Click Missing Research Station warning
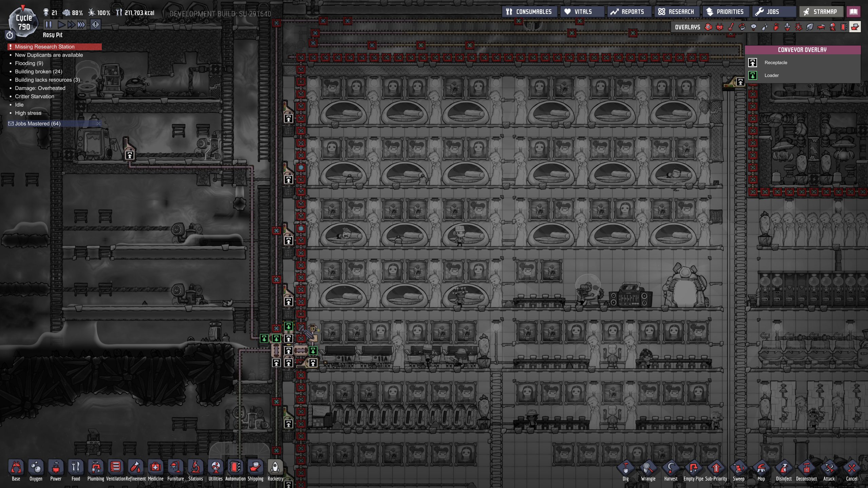The height and width of the screenshot is (488, 868). click(45, 47)
